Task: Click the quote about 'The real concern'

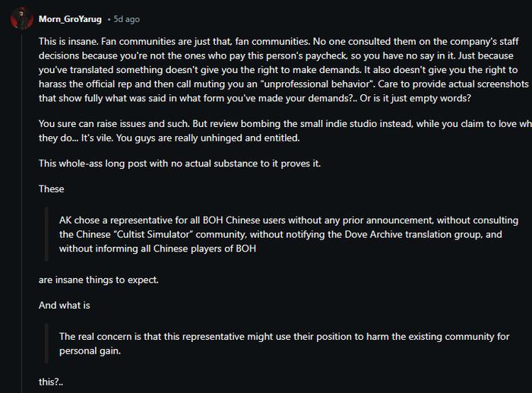Action: coord(284,344)
